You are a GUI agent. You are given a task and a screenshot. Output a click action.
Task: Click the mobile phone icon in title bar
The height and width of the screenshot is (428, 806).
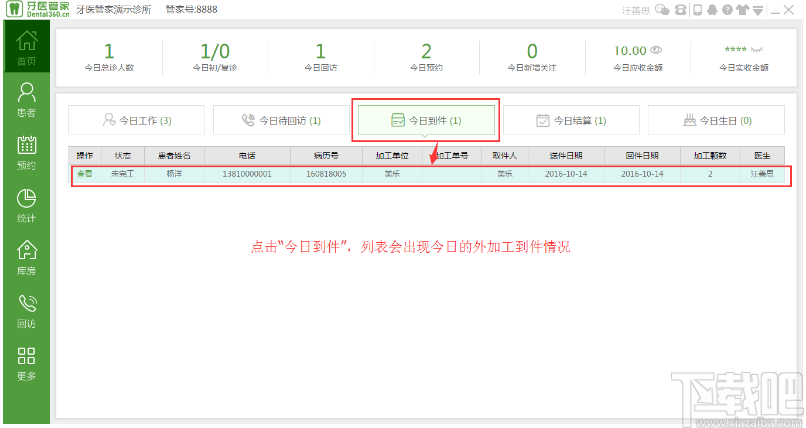(x=698, y=10)
